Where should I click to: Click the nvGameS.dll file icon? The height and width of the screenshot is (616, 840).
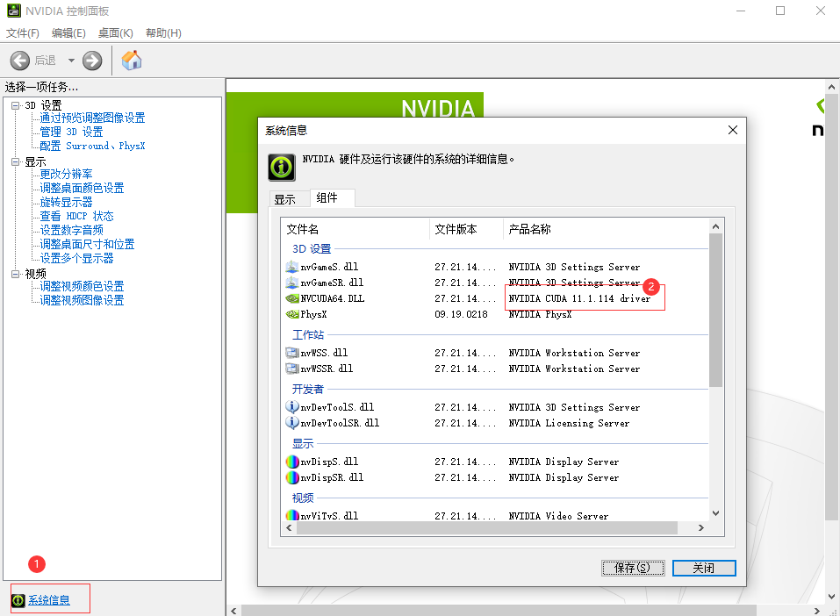292,267
